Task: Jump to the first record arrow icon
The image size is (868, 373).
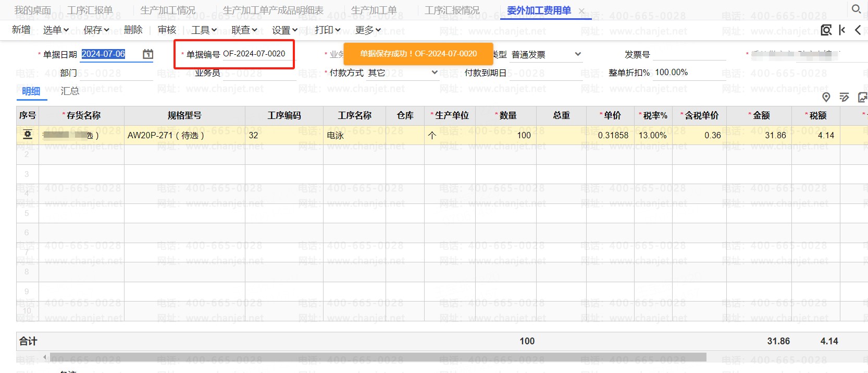Action: coord(842,30)
